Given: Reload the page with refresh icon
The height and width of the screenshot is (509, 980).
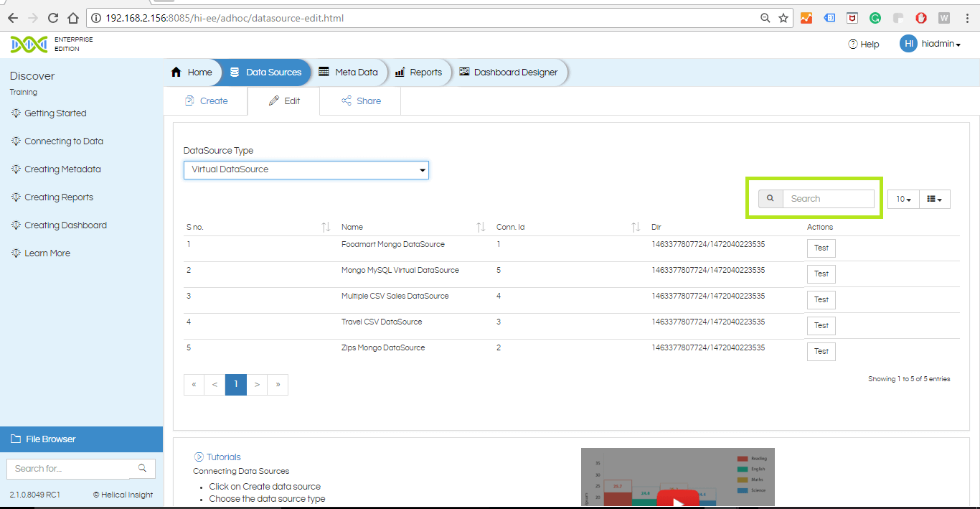Looking at the screenshot, I should click(52, 18).
